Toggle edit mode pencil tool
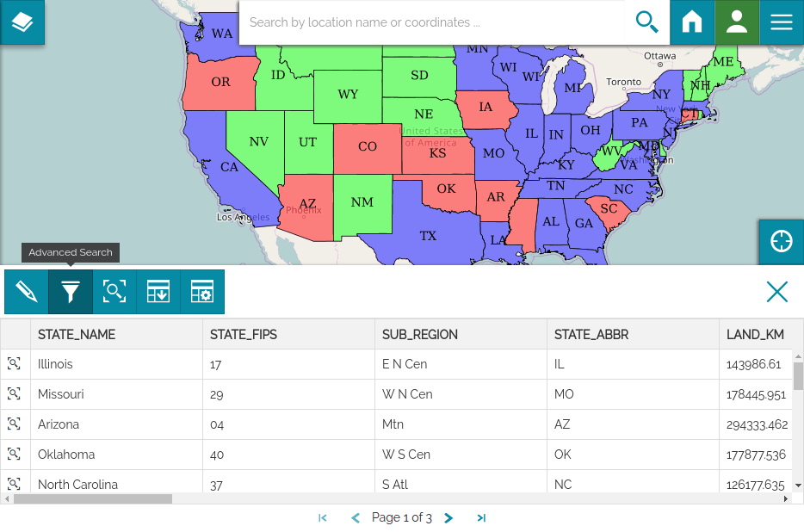The image size is (804, 532). [x=27, y=292]
